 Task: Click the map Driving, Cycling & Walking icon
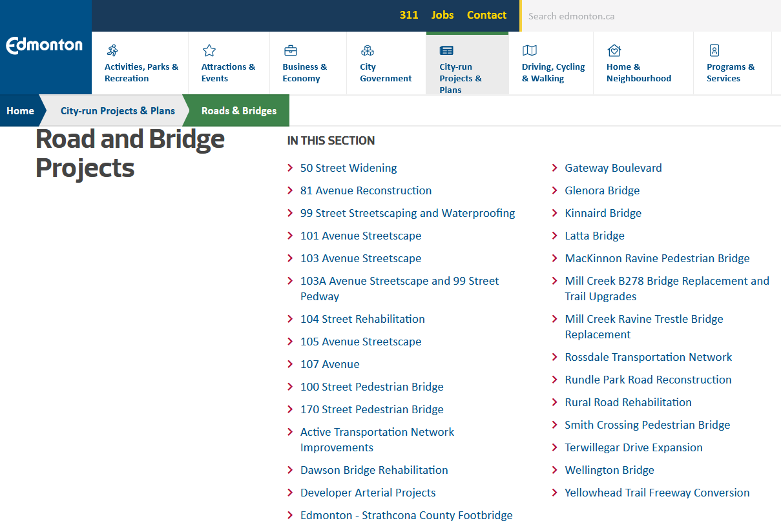[530, 50]
